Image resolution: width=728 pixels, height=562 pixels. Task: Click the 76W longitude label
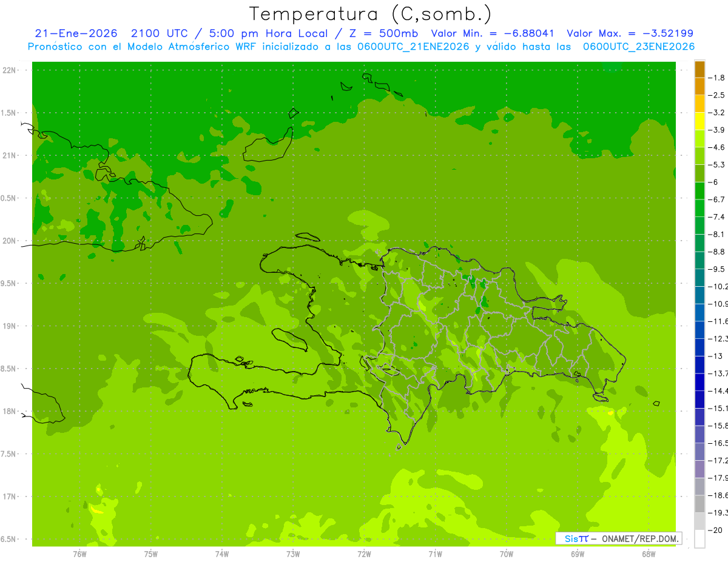[79, 554]
